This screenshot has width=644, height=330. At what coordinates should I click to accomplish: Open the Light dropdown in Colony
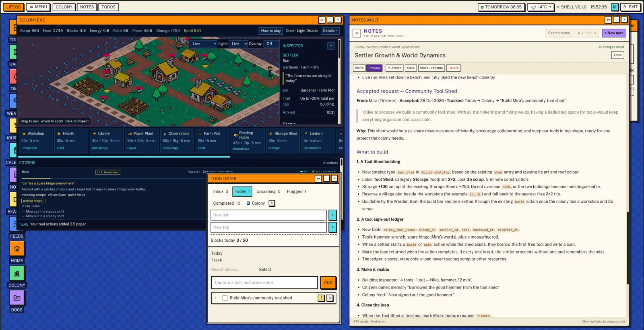click(238, 44)
